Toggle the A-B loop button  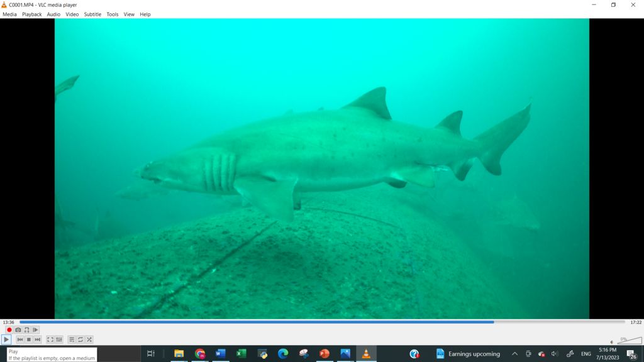[x=27, y=330]
